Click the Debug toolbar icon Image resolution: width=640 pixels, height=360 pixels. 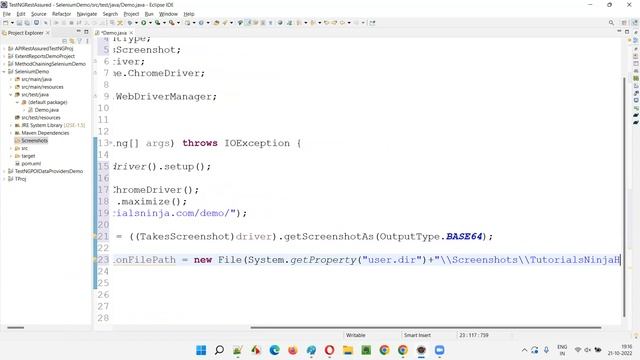(130, 23)
